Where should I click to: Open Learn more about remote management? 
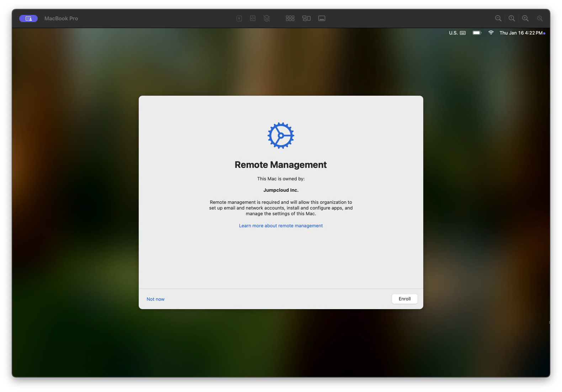point(281,226)
